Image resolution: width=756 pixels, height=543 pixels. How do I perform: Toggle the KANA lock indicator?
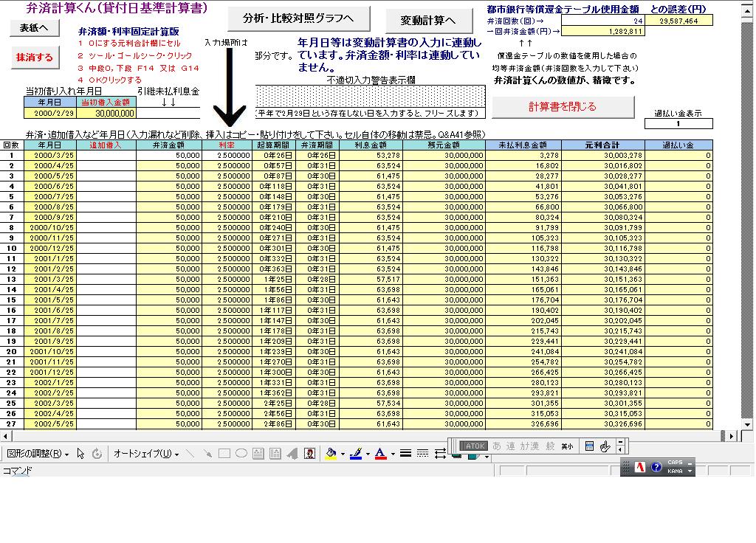[675, 471]
